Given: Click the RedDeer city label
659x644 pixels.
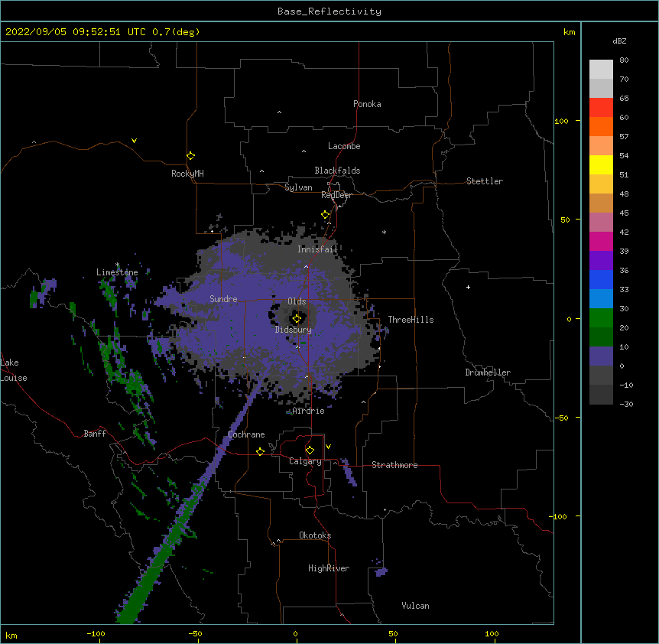Looking at the screenshot, I should 336,195.
